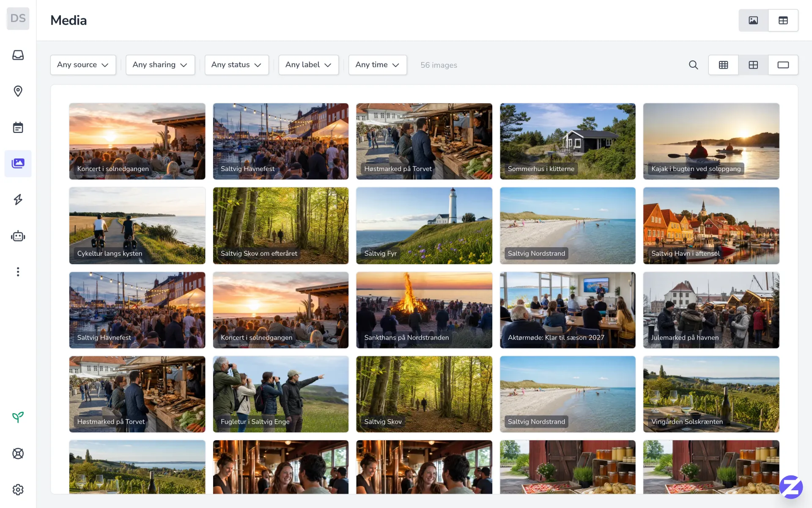
Task: Open the Any status filter dropdown
Action: tap(237, 65)
